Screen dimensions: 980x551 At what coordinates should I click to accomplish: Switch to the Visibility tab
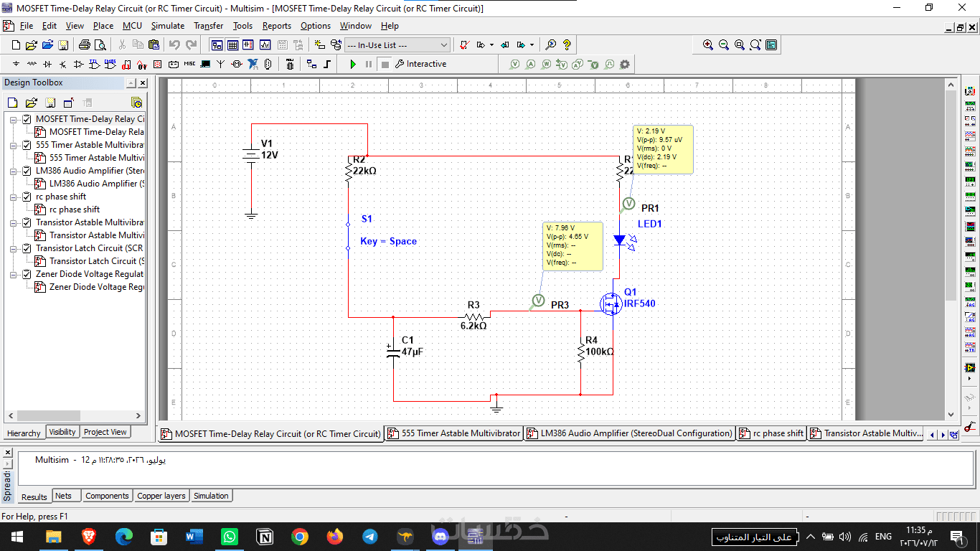(x=62, y=432)
